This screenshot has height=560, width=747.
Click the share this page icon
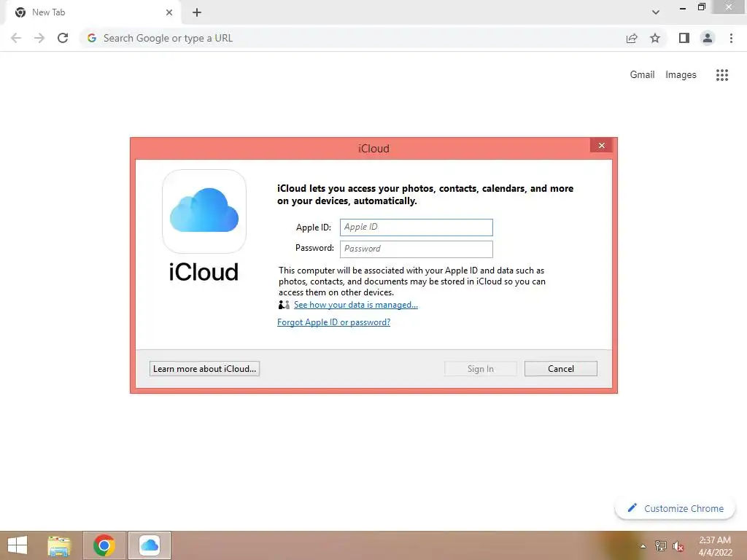click(x=632, y=38)
